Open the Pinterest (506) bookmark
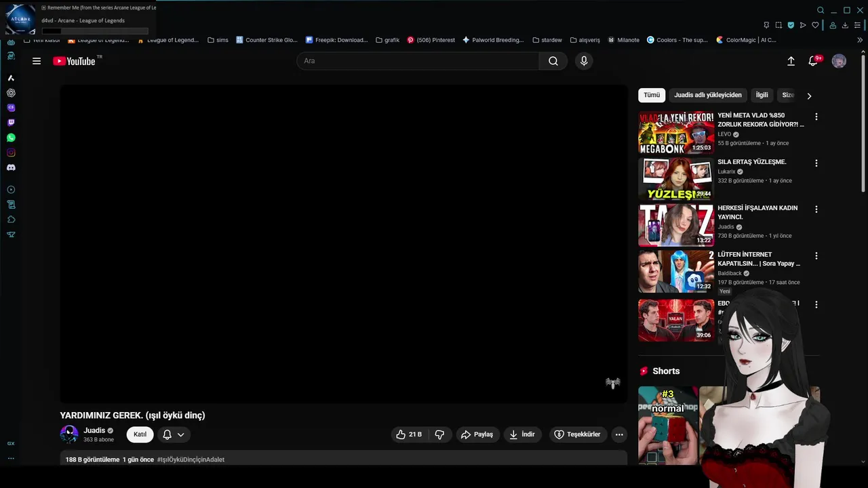 click(431, 40)
